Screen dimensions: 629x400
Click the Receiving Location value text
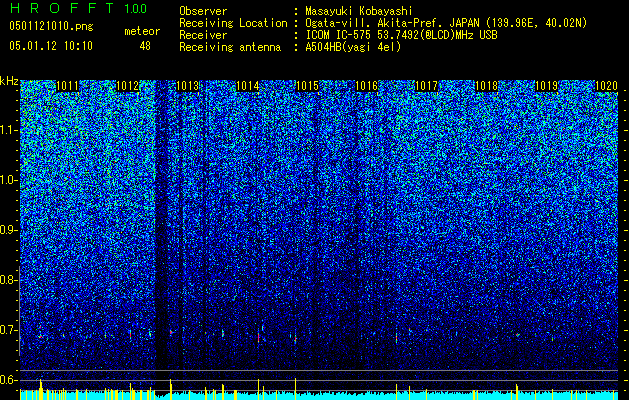(446, 23)
